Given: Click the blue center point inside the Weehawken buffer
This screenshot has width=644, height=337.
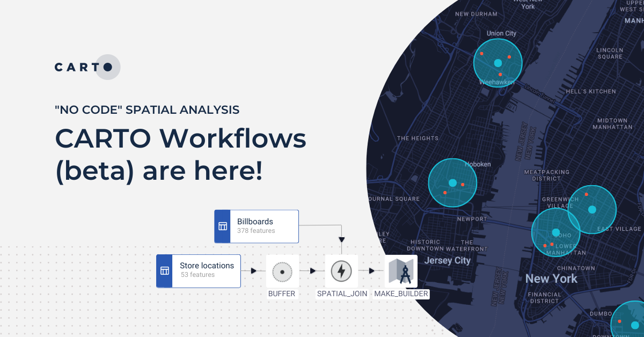Looking at the screenshot, I should pos(498,63).
